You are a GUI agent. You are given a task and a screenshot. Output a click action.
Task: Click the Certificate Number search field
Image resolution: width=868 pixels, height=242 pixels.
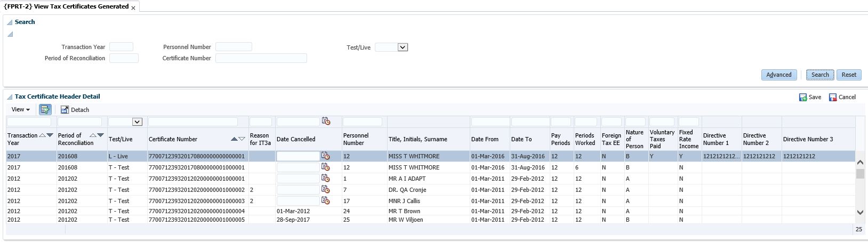tap(261, 58)
